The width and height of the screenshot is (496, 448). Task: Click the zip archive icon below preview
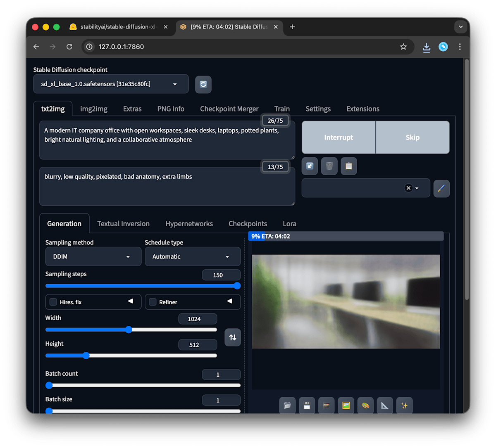326,405
